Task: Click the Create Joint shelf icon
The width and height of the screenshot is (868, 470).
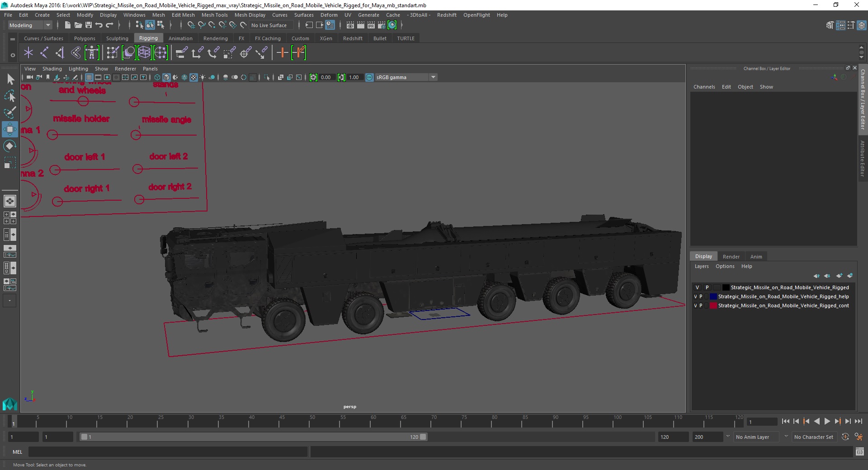Action: pos(44,53)
